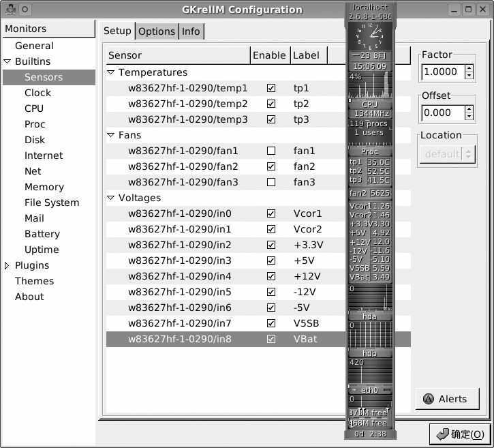Collapse the Temperatures sensor group

pyautogui.click(x=111, y=72)
